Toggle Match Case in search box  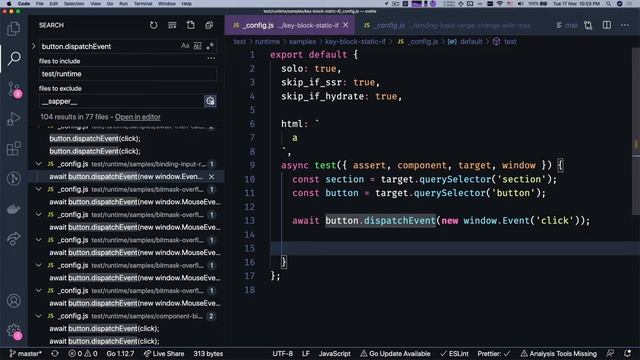coord(185,46)
